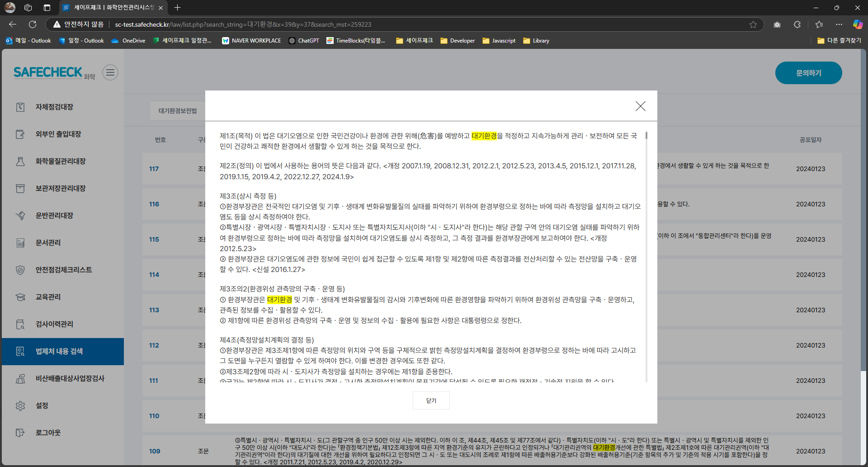This screenshot has width=868, height=467.
Task: Click the modal's vertical scrollbar
Action: (x=646, y=257)
